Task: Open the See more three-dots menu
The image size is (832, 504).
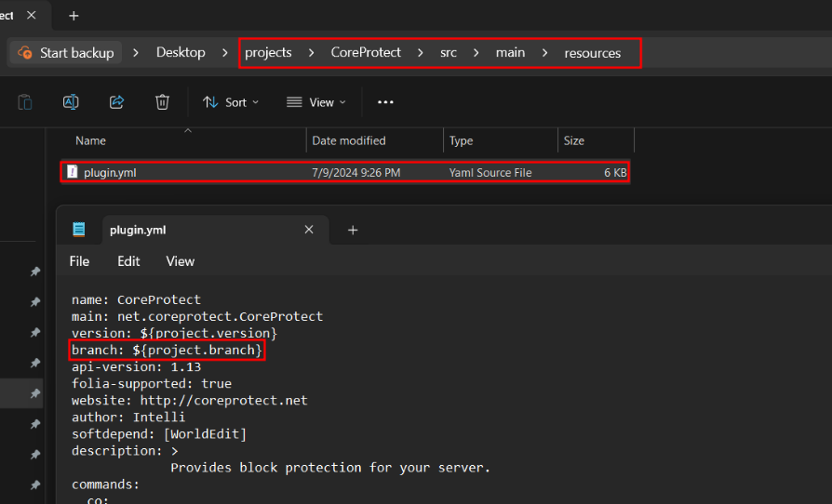Action: point(385,102)
